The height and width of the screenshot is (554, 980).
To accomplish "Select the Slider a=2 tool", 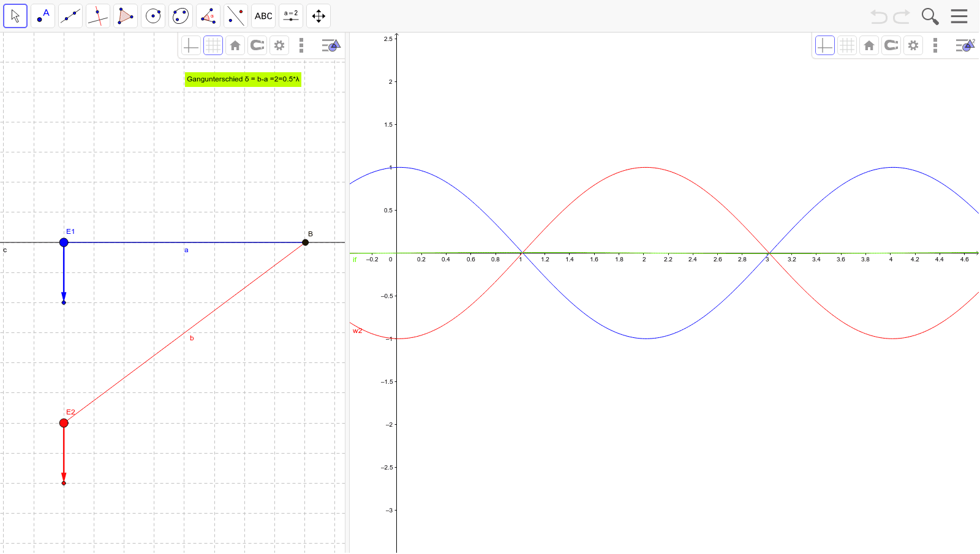I will pyautogui.click(x=291, y=16).
